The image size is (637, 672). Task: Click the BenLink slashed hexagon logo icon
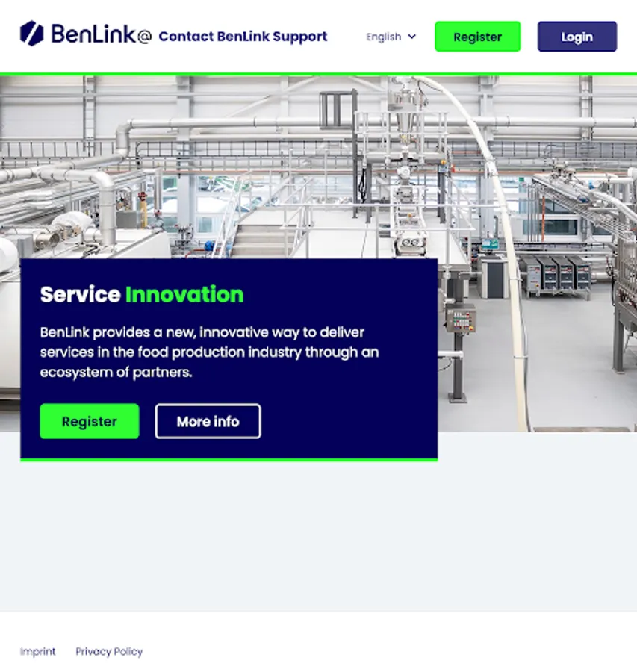[31, 34]
